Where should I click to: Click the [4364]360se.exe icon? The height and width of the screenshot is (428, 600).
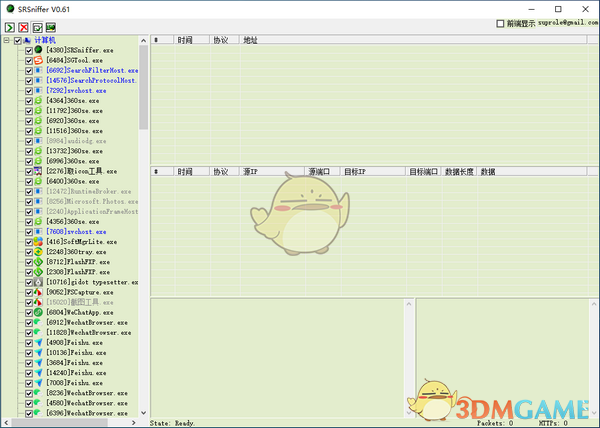(x=38, y=101)
